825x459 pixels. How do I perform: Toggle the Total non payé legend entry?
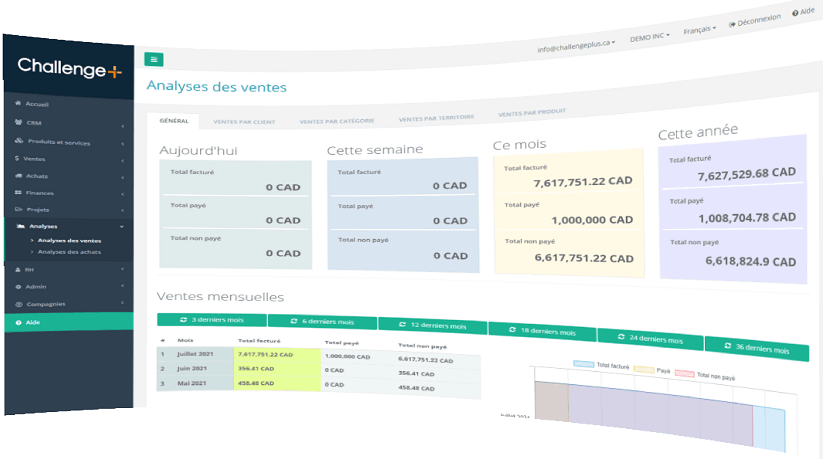point(706,375)
